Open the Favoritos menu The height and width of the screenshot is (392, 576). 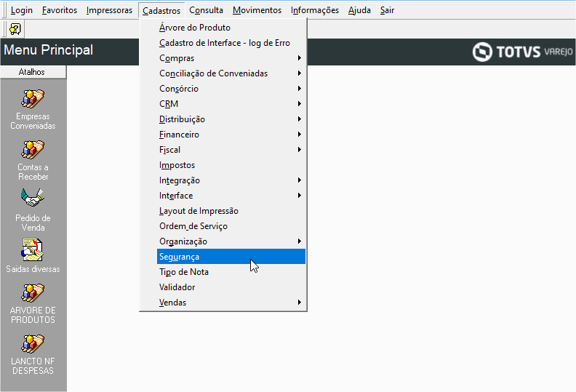click(x=60, y=10)
